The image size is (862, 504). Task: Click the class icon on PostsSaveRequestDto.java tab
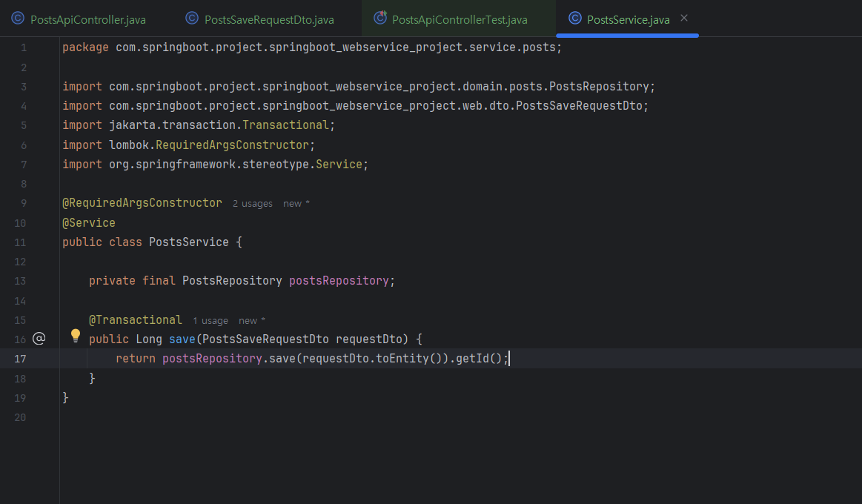[192, 18]
